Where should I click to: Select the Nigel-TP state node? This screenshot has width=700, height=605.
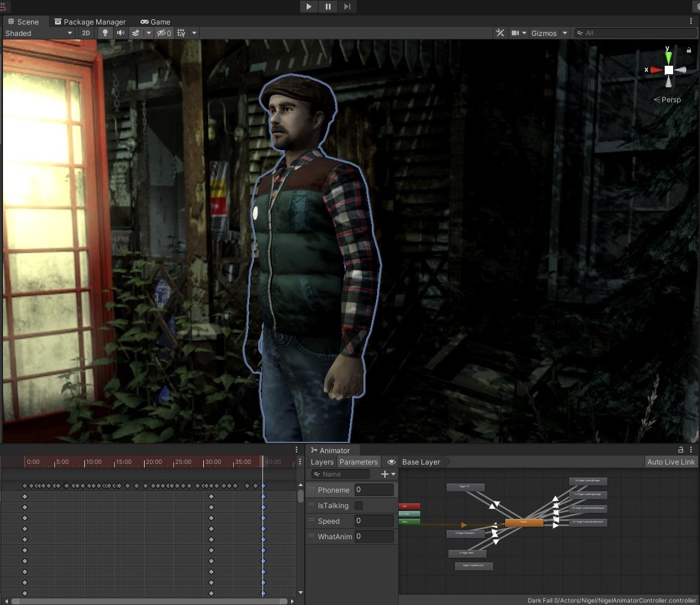coord(465,487)
